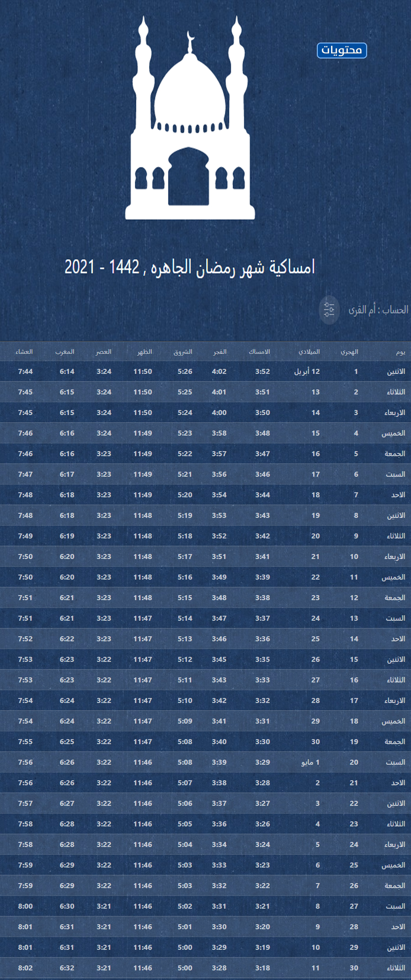Click Isha time 8:02
The image size is (411, 980).
pyautogui.click(x=25, y=968)
